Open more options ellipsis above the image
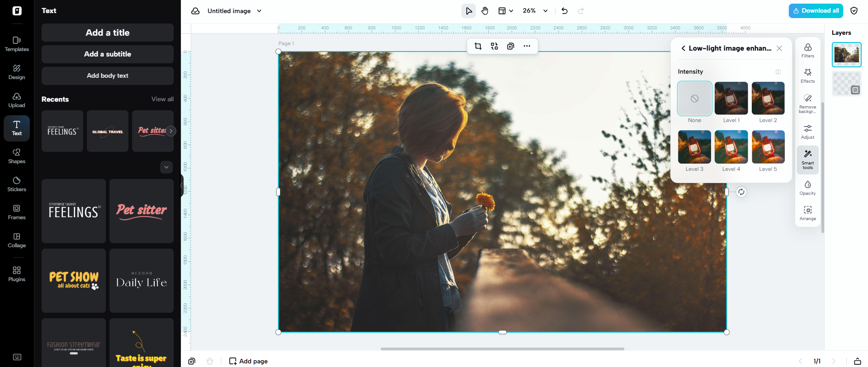868x367 pixels. (527, 46)
